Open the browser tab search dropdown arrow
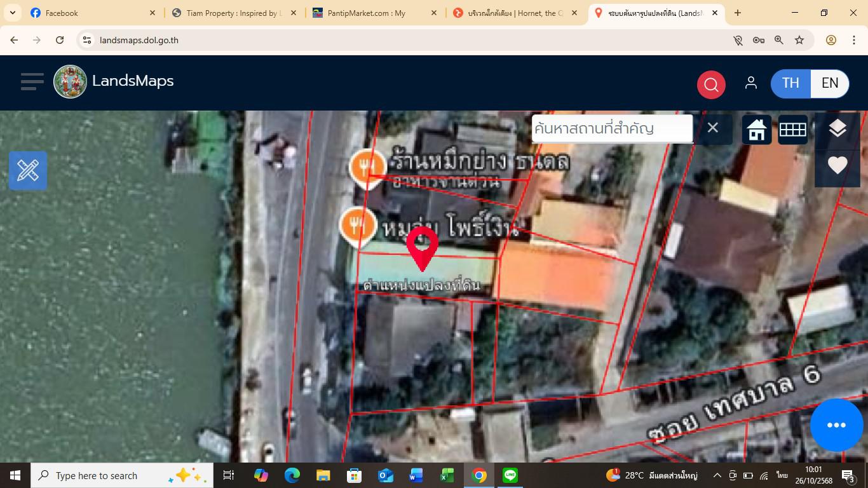Viewport: 868px width, 488px height. [x=13, y=13]
